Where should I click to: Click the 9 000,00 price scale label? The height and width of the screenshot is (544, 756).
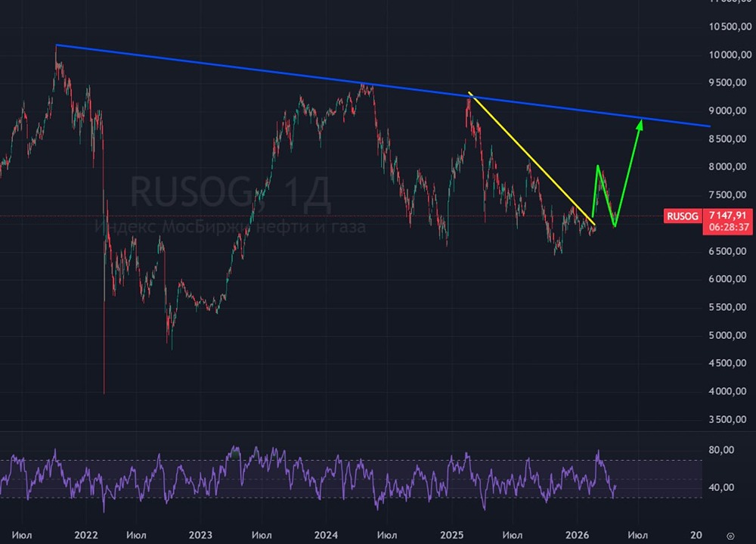coord(727,111)
